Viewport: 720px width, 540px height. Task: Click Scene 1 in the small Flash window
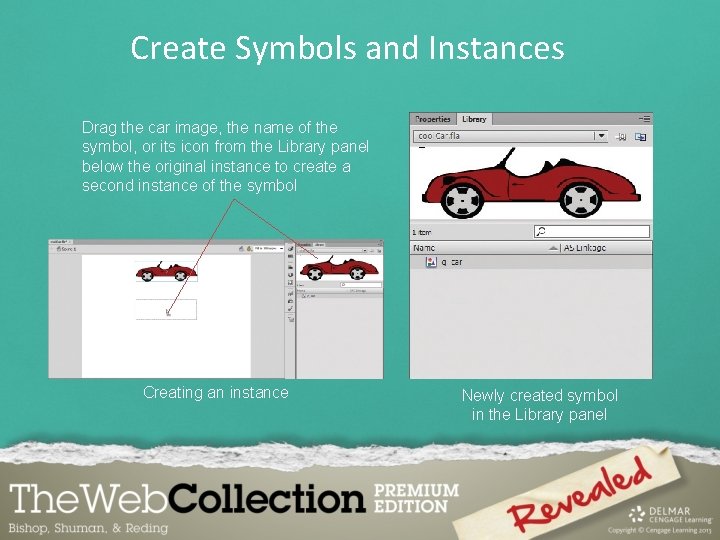tap(67, 249)
